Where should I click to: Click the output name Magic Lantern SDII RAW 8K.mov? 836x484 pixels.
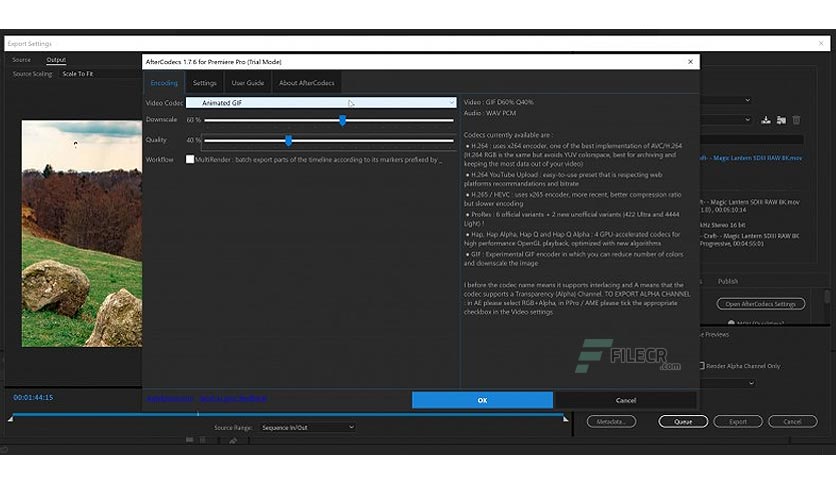(x=752, y=158)
